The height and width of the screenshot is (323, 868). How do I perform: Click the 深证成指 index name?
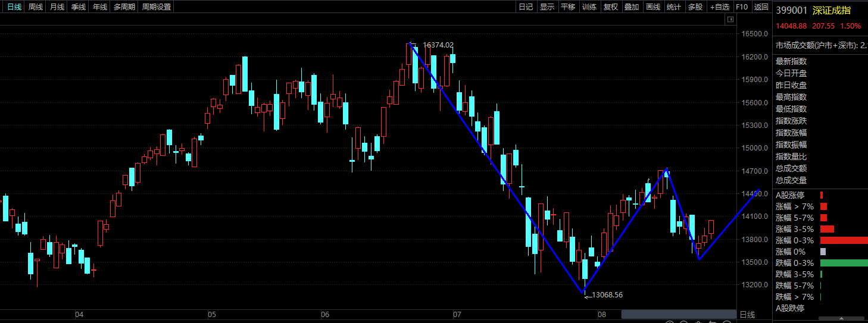[x=832, y=10]
